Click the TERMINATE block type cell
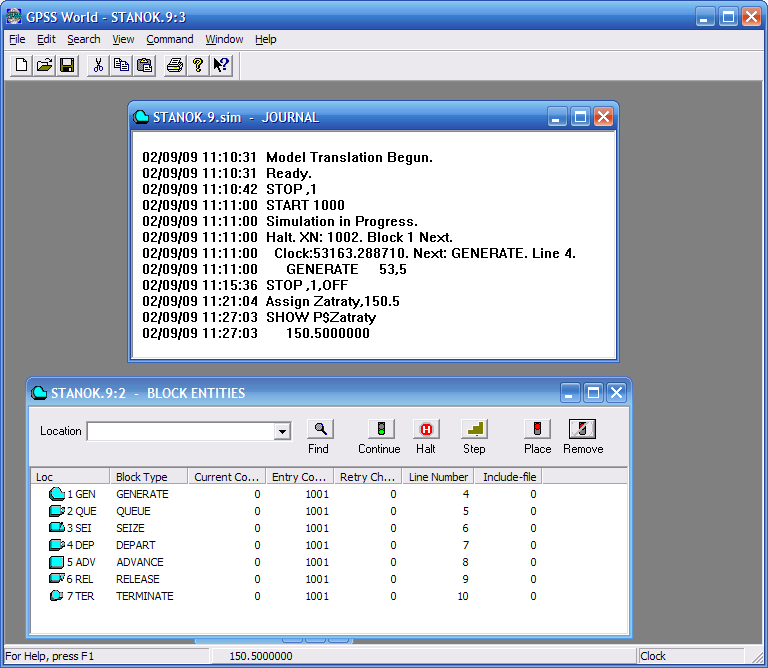 point(144,596)
